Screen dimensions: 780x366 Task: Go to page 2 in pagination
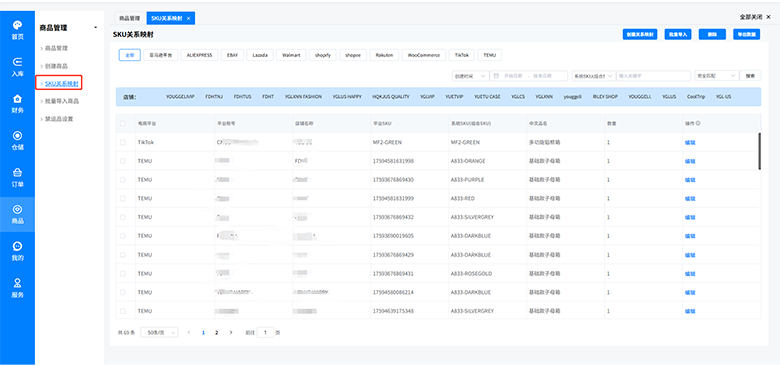[216, 332]
